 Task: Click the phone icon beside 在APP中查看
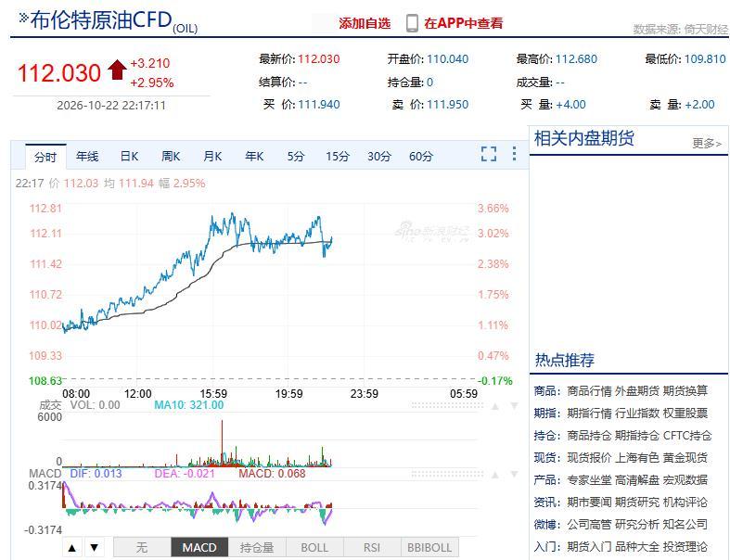click(412, 23)
